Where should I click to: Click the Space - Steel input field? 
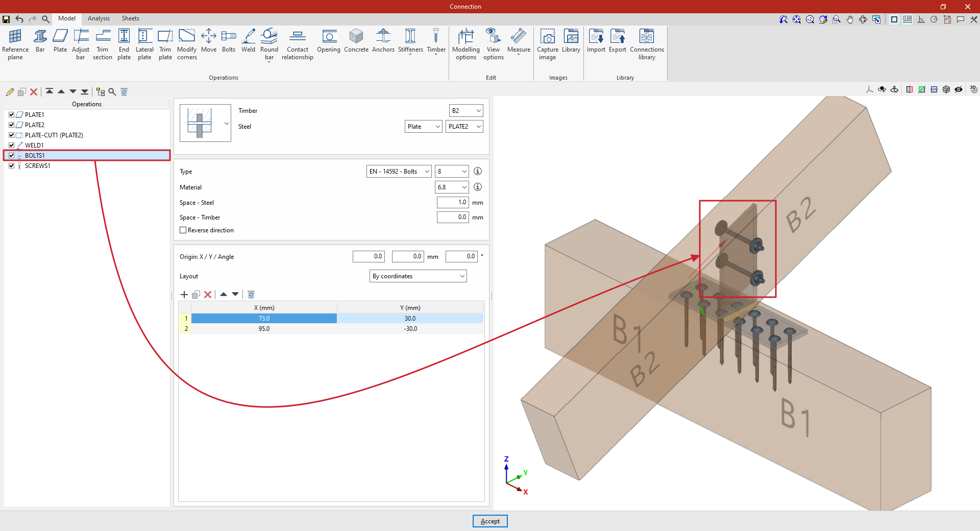pos(452,203)
